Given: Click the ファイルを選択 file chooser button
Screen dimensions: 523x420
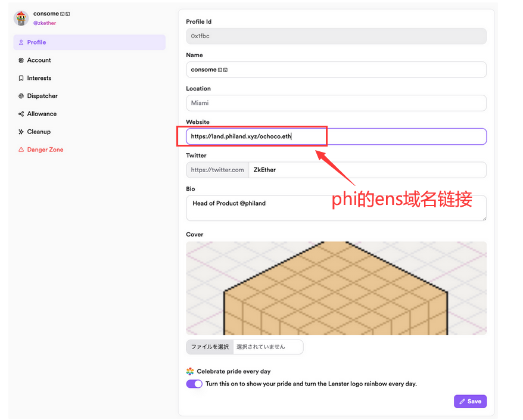Looking at the screenshot, I should [210, 347].
